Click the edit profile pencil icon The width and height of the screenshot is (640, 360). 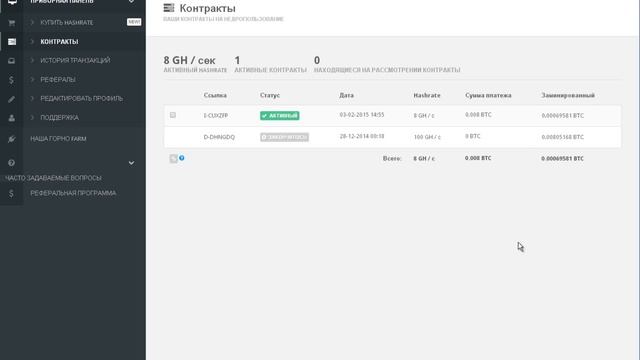pyautogui.click(x=11, y=99)
